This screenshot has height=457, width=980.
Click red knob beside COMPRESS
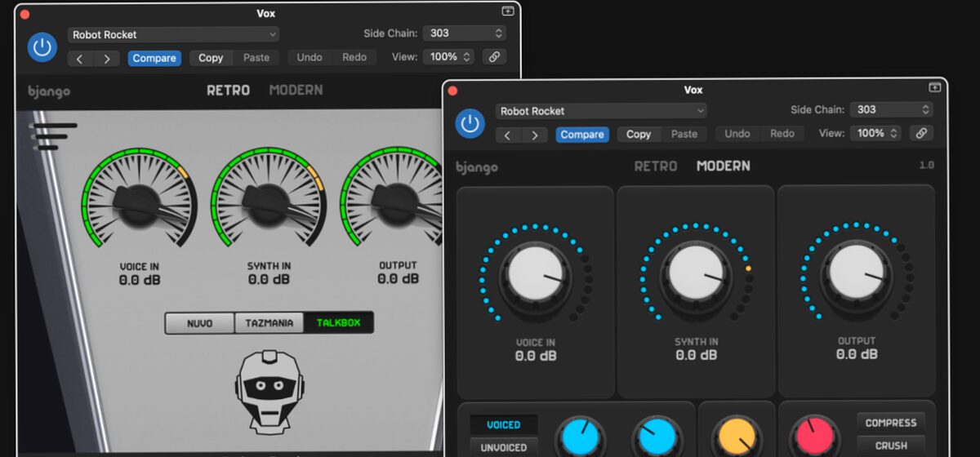point(815,437)
